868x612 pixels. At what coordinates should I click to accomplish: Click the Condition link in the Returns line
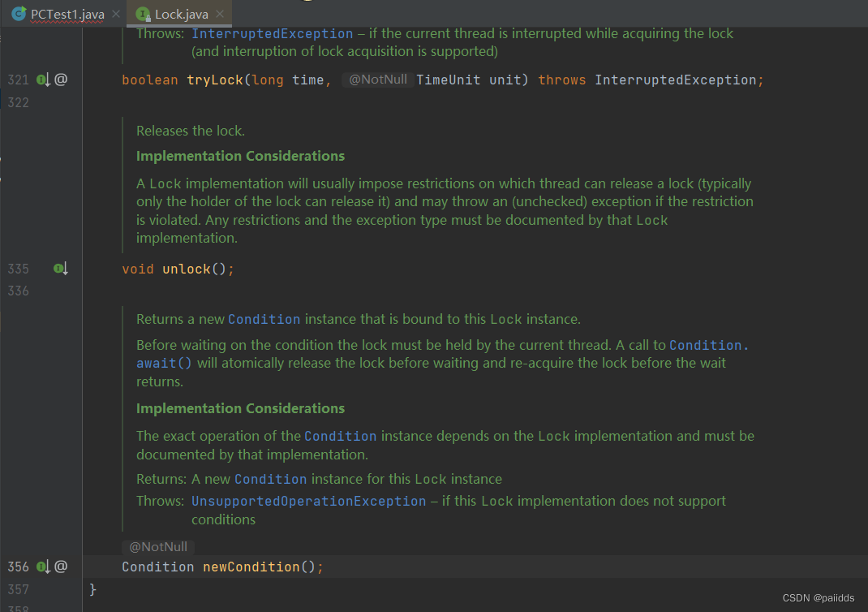click(270, 479)
